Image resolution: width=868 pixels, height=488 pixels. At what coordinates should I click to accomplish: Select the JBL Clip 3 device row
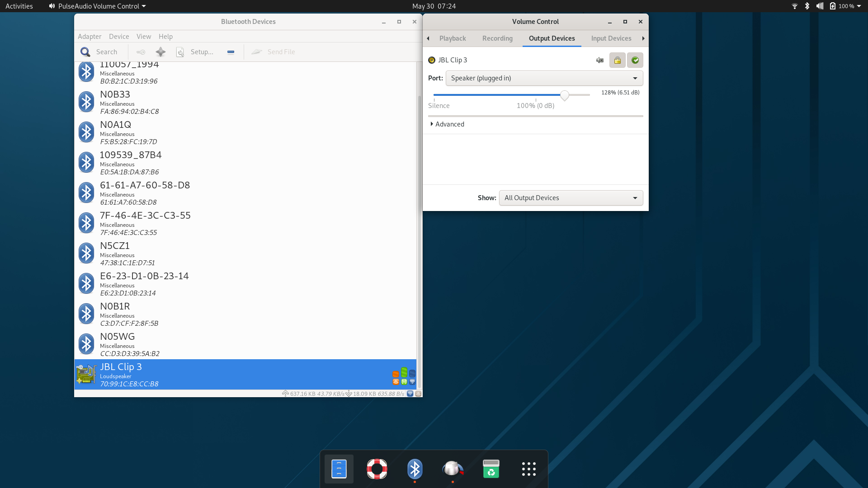245,375
